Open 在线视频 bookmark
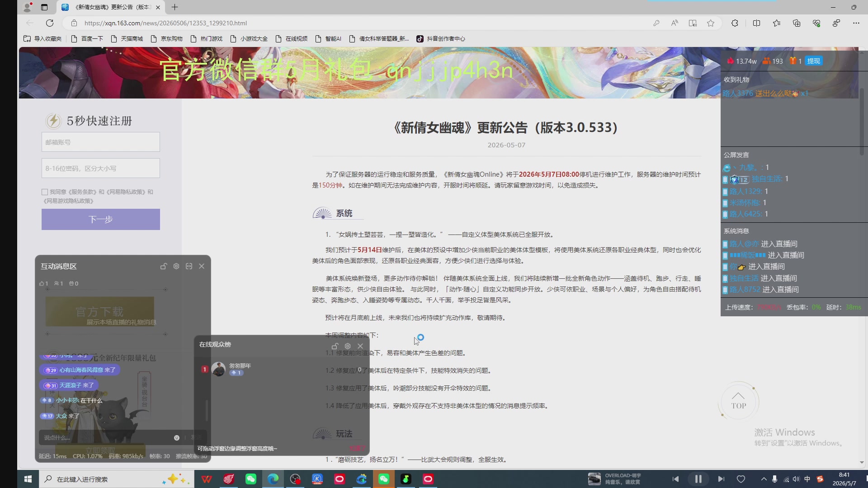868x488 pixels. (x=292, y=38)
